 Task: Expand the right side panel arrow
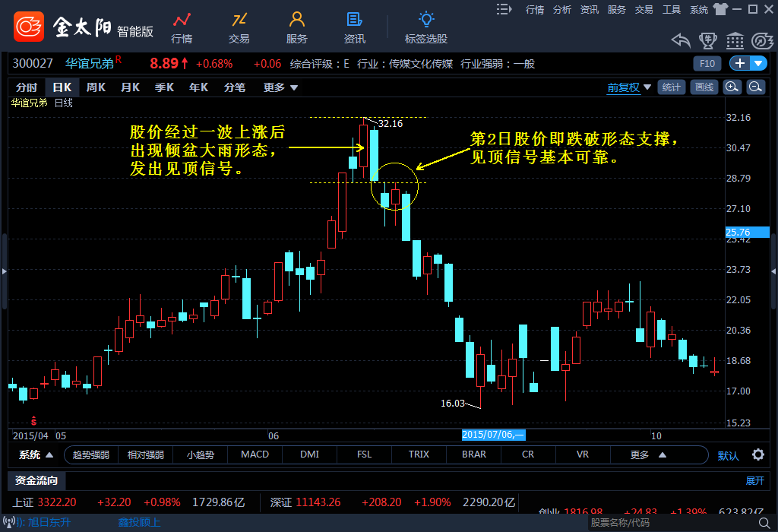coord(773,271)
